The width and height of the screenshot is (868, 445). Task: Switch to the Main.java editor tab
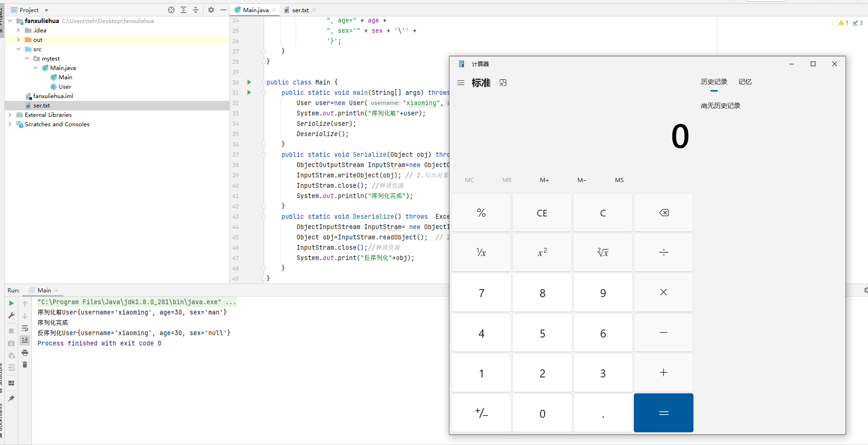256,10
